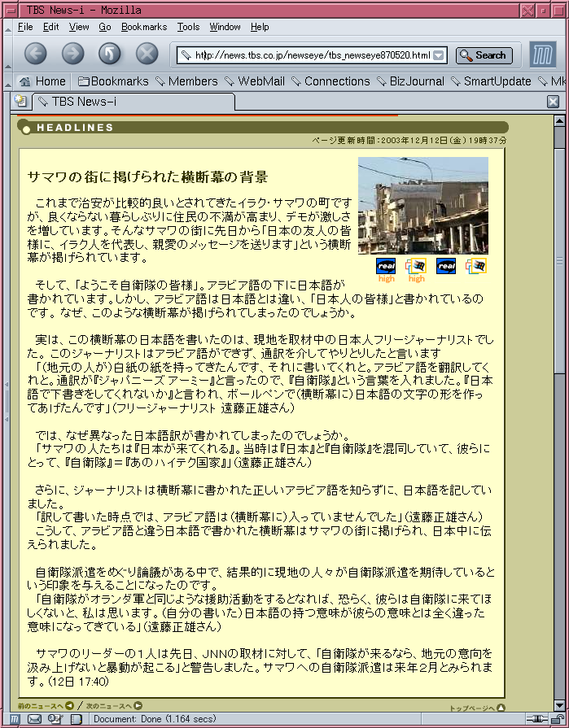The height and width of the screenshot is (728, 569).
Task: Open the SmartUpdate bookmark link
Action: (492, 81)
